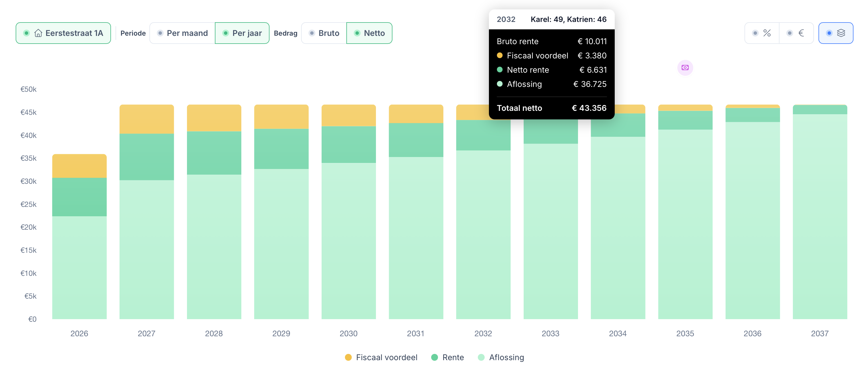Click Aflossing value € 36.725

tap(590, 84)
